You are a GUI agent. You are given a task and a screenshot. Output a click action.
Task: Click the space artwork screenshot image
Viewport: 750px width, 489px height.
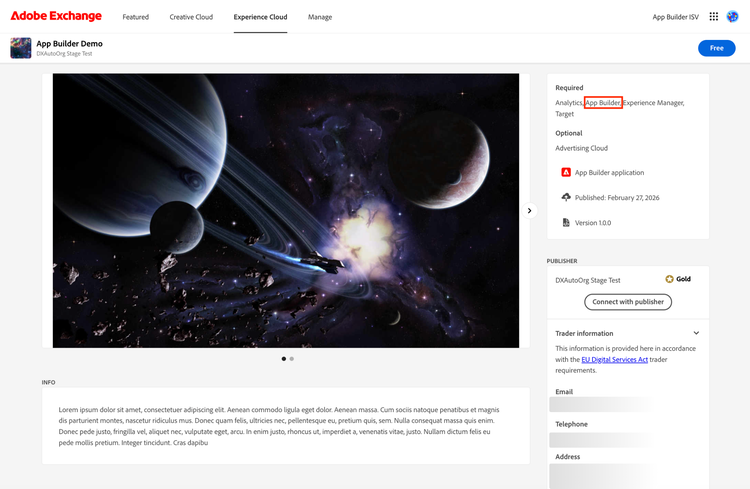(x=286, y=211)
